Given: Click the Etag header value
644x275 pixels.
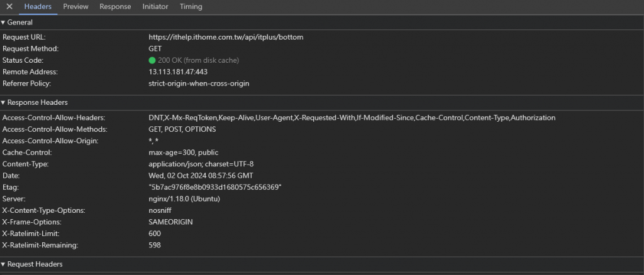Looking at the screenshot, I should tap(214, 187).
